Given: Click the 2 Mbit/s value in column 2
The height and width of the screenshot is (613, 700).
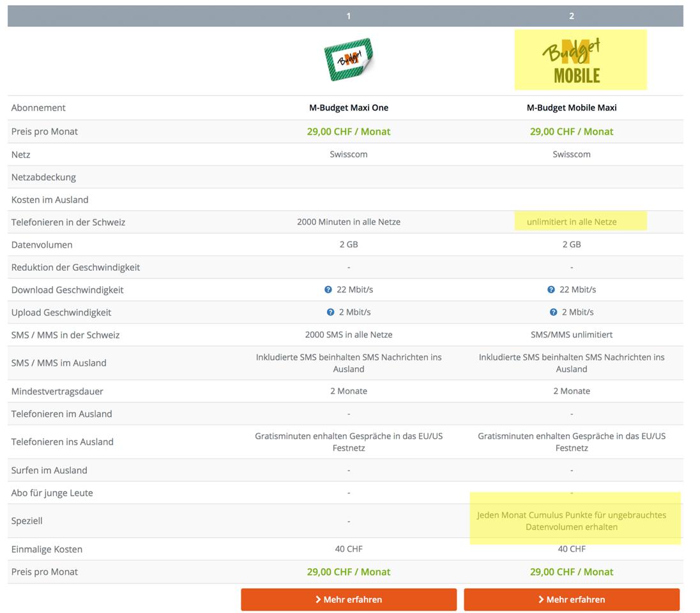Looking at the screenshot, I should pos(577,312).
